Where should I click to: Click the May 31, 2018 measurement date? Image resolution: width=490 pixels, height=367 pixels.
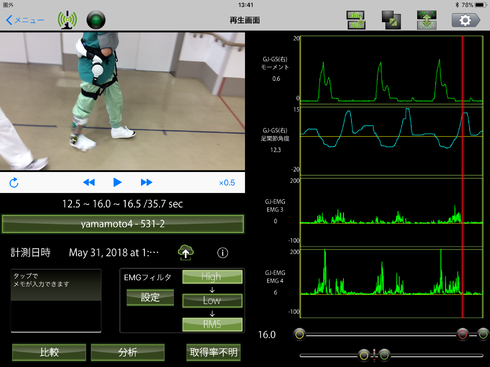[114, 253]
